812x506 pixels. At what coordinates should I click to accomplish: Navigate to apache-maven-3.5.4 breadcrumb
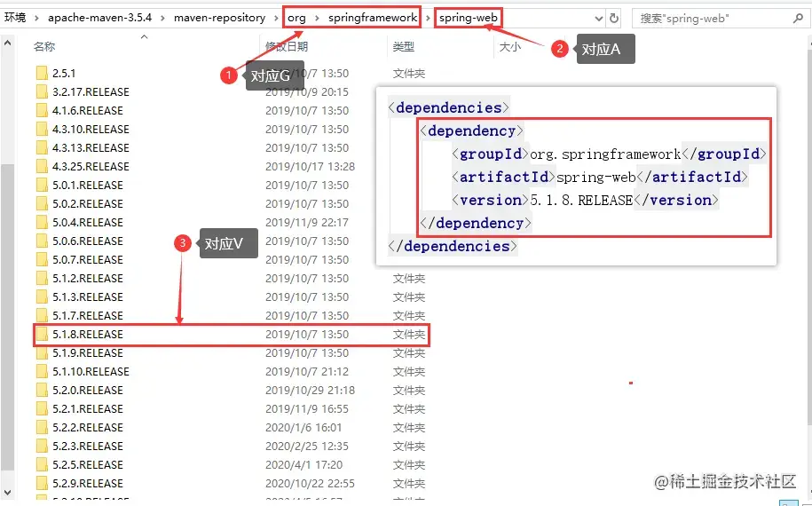(100, 18)
